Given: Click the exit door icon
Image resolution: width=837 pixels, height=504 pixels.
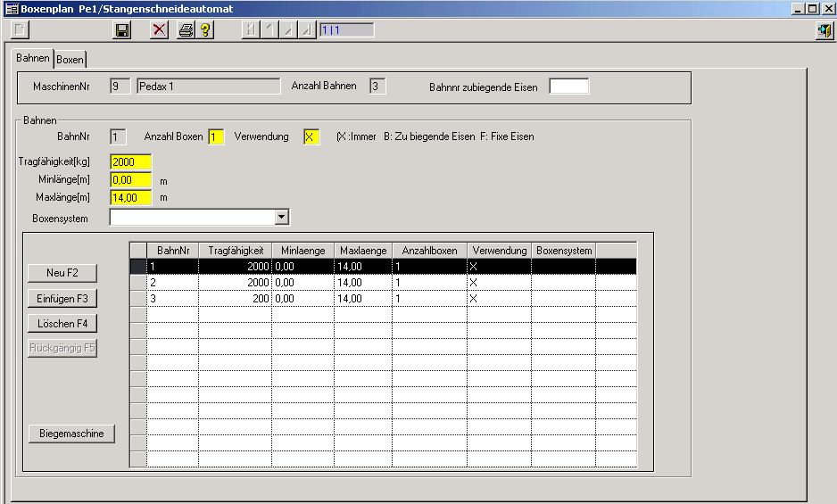Looking at the screenshot, I should click(x=824, y=31).
